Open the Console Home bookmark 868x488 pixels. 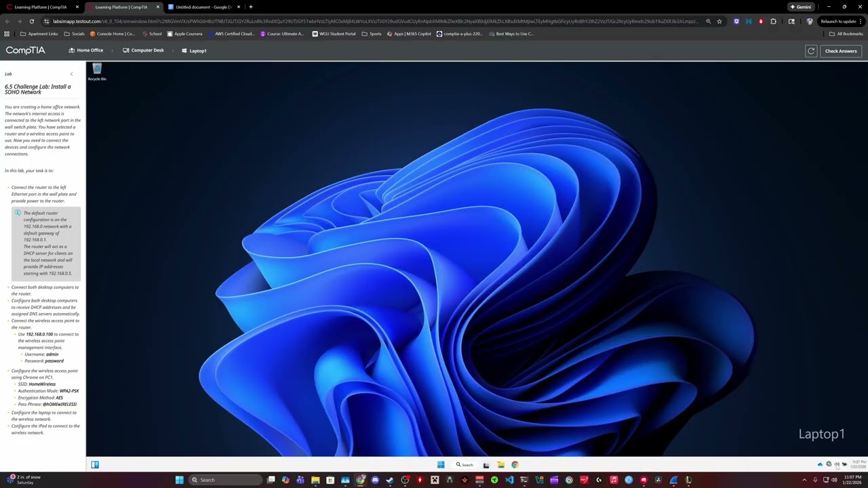(113, 34)
